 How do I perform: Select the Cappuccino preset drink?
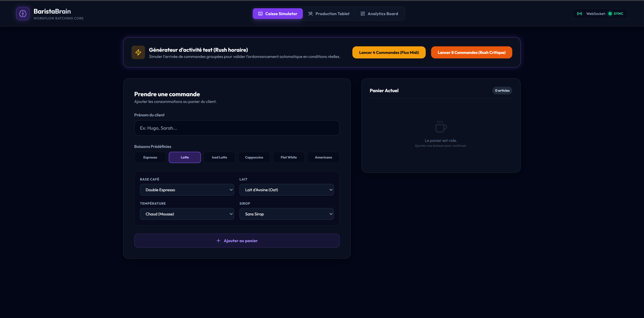254,157
